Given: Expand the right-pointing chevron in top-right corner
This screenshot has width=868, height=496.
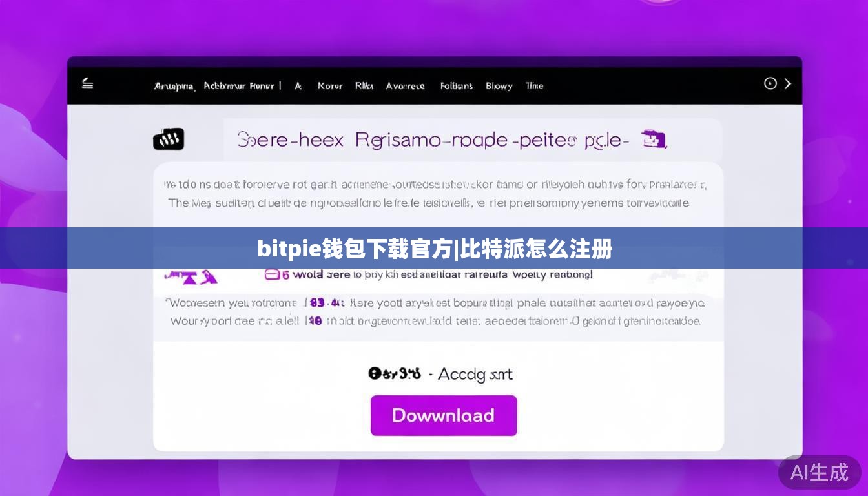Looking at the screenshot, I should [x=787, y=83].
